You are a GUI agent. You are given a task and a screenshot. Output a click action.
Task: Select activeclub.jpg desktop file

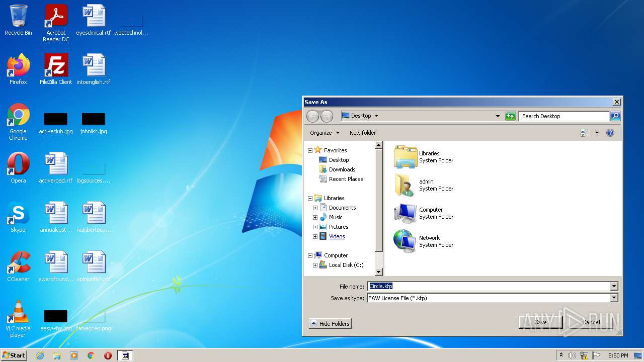pyautogui.click(x=56, y=123)
